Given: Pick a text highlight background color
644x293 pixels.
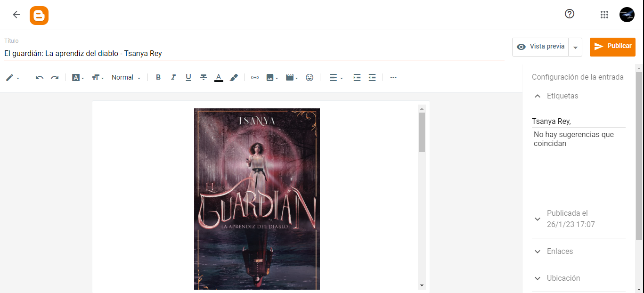Looking at the screenshot, I should [234, 78].
